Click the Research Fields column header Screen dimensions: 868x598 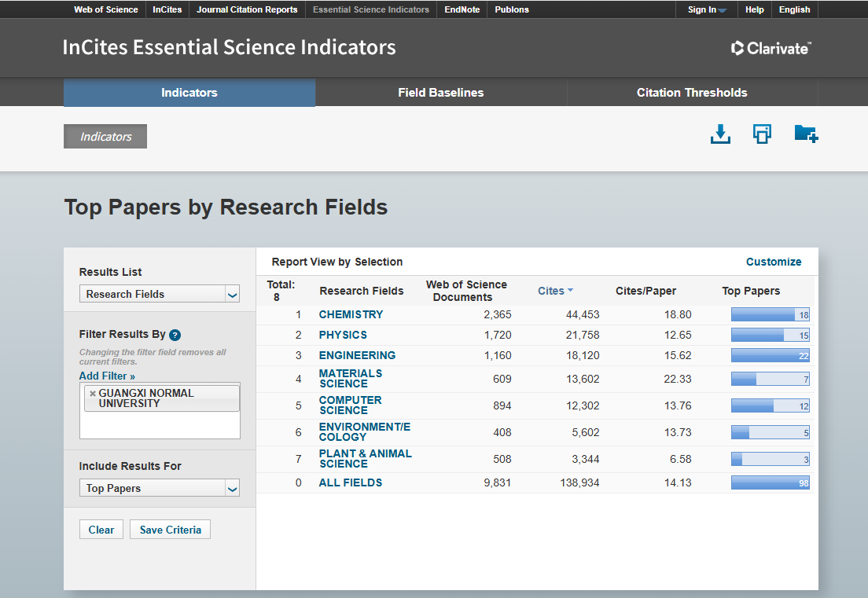click(362, 291)
